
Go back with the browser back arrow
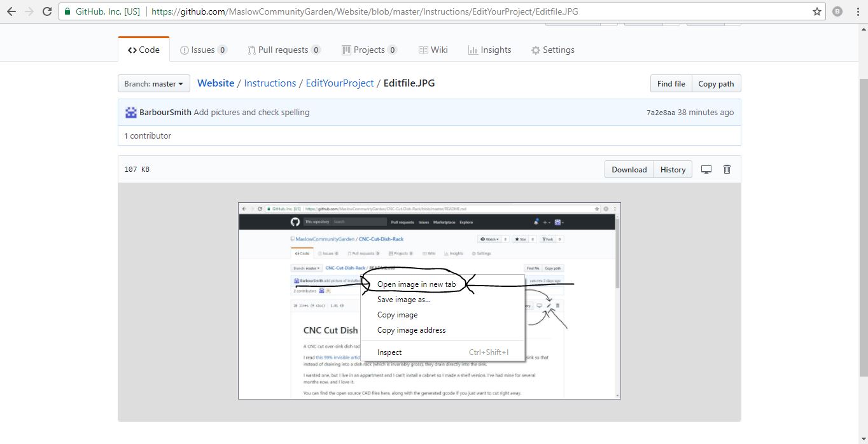click(x=11, y=11)
